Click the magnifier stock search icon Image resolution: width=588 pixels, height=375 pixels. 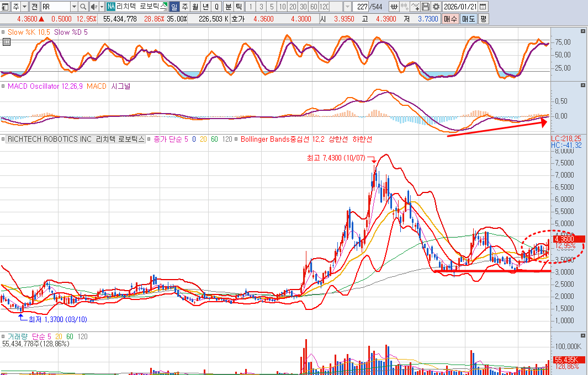click(83, 7)
